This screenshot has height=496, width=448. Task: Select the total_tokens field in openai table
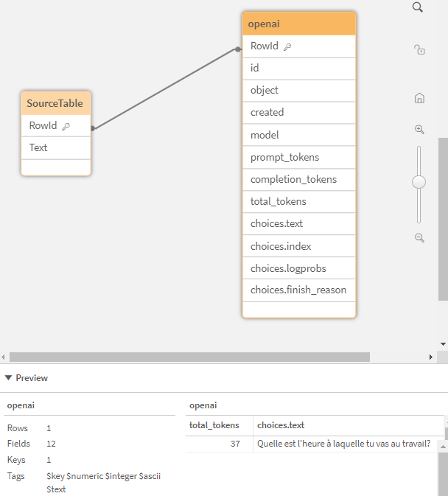click(298, 201)
